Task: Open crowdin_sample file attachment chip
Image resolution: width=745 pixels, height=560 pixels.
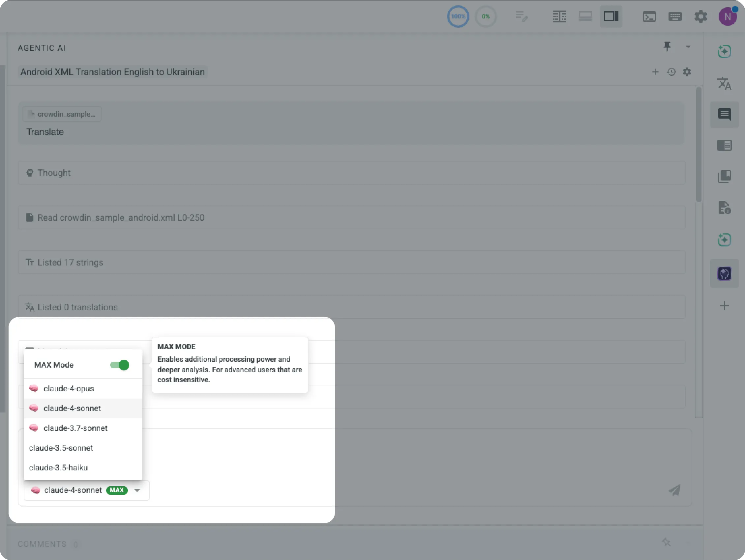Action: [x=62, y=114]
